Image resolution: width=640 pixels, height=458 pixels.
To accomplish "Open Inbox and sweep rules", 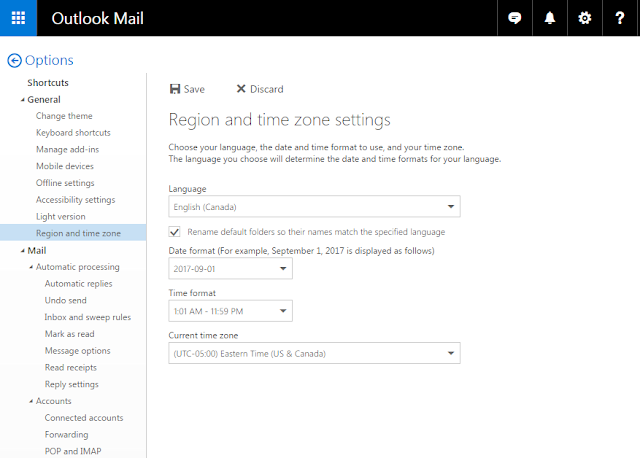I will 88,317.
